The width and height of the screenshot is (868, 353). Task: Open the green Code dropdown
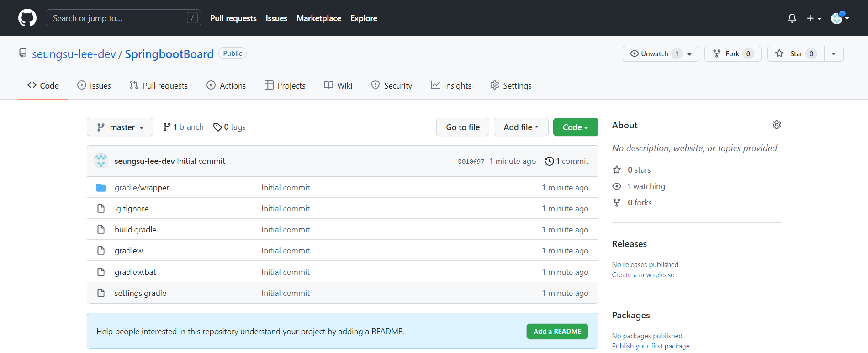pos(576,127)
